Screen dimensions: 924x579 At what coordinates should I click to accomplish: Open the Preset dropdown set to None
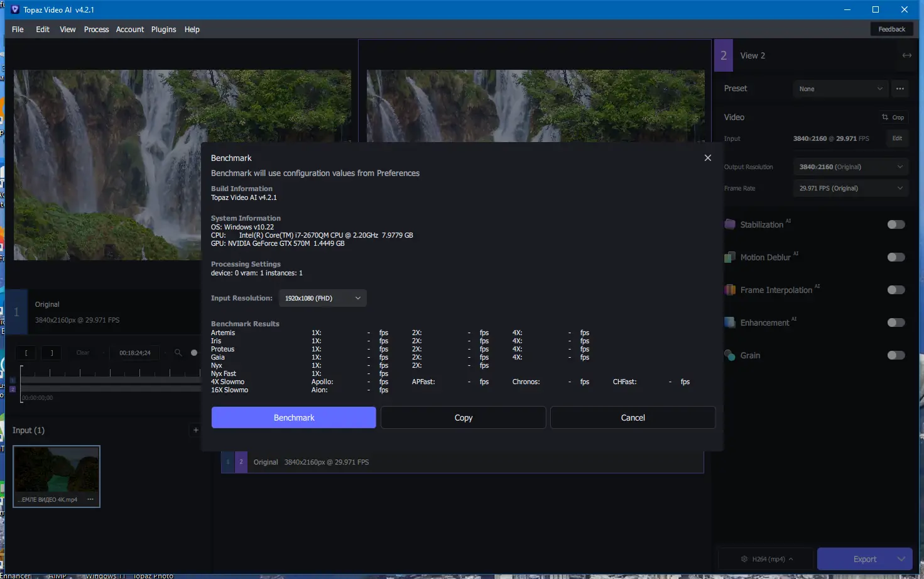pos(840,89)
